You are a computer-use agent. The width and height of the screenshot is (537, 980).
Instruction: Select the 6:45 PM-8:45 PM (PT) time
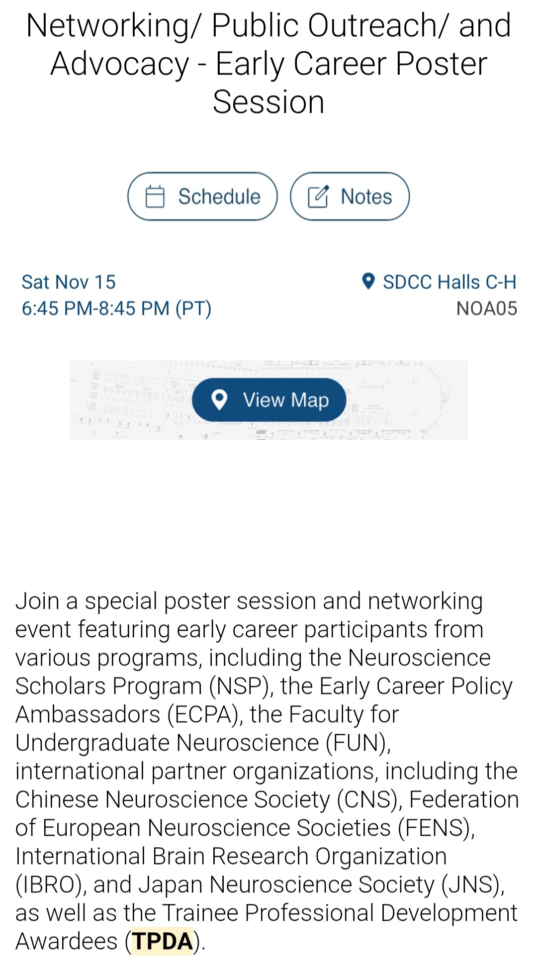coord(116,308)
